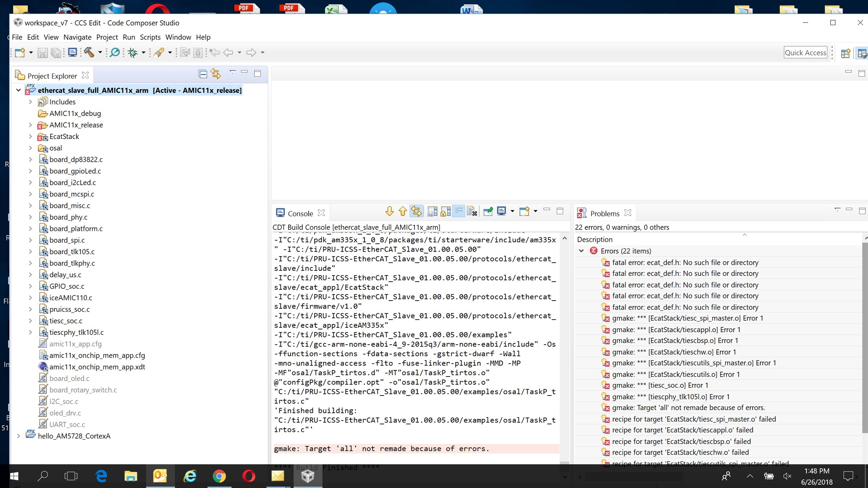
Task: Open dropdown next to Debug bug icon
Action: 143,53
